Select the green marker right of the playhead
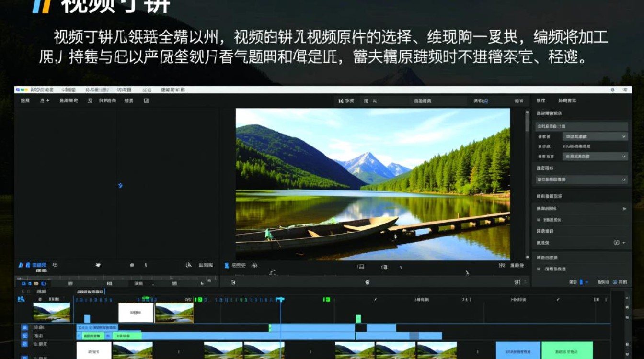The height and width of the screenshot is (359, 644). click(326, 300)
